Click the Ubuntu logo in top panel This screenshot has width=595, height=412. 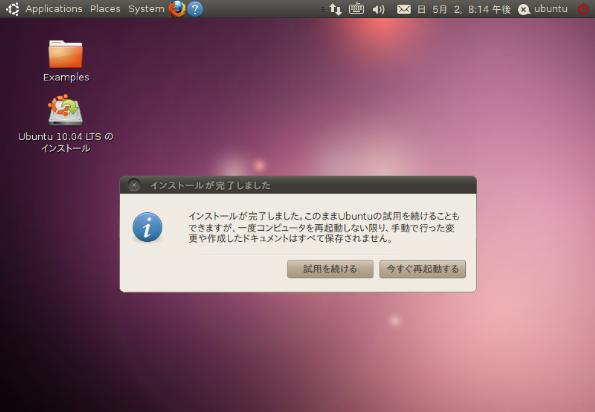coord(13,9)
